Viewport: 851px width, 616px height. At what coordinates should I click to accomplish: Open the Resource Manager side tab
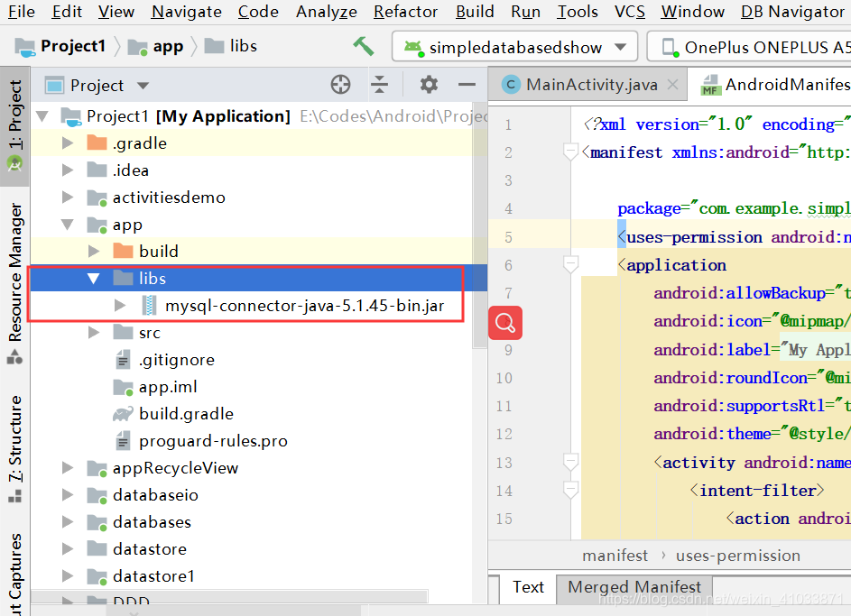(14, 282)
